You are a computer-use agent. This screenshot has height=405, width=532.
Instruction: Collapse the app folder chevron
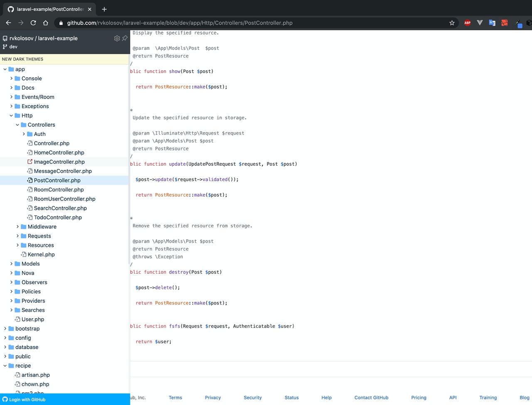pyautogui.click(x=5, y=69)
